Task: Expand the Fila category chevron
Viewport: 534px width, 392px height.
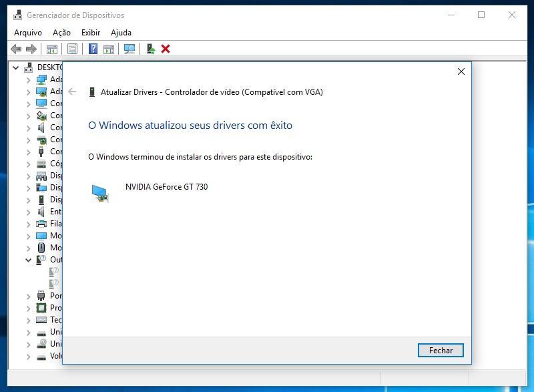Action: coord(28,224)
